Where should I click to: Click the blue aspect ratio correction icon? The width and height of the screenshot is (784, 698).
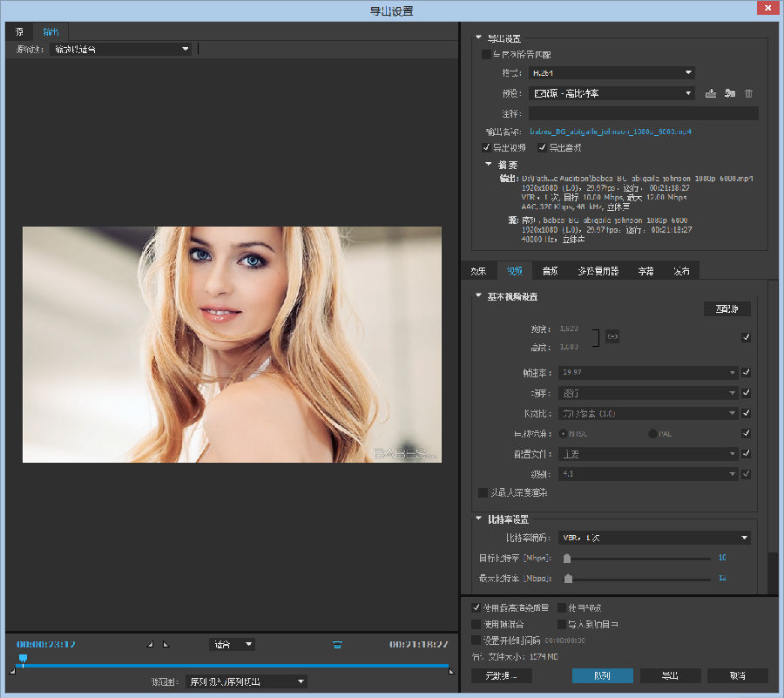[336, 645]
